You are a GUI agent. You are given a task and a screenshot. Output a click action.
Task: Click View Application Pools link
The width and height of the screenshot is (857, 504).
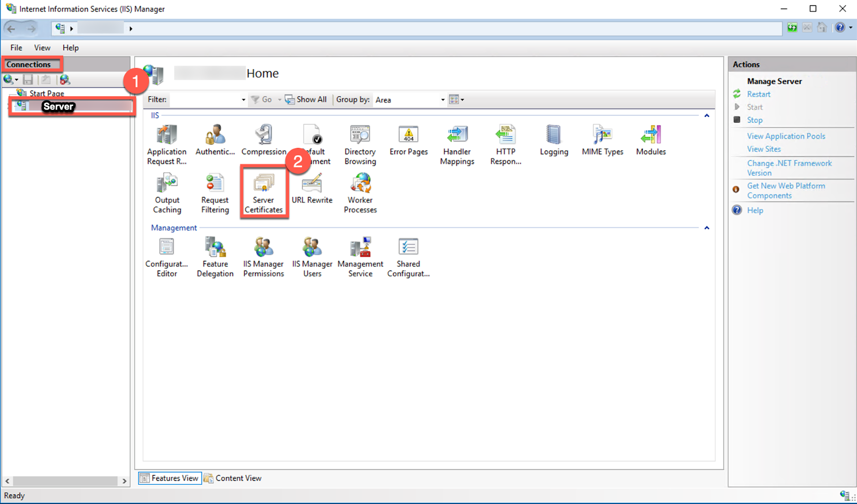click(x=786, y=136)
